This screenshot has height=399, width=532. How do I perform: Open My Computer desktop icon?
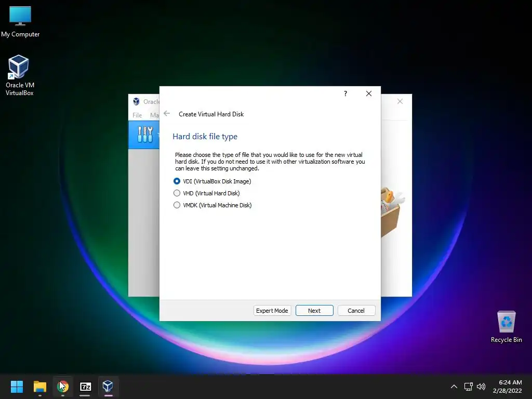[20, 22]
